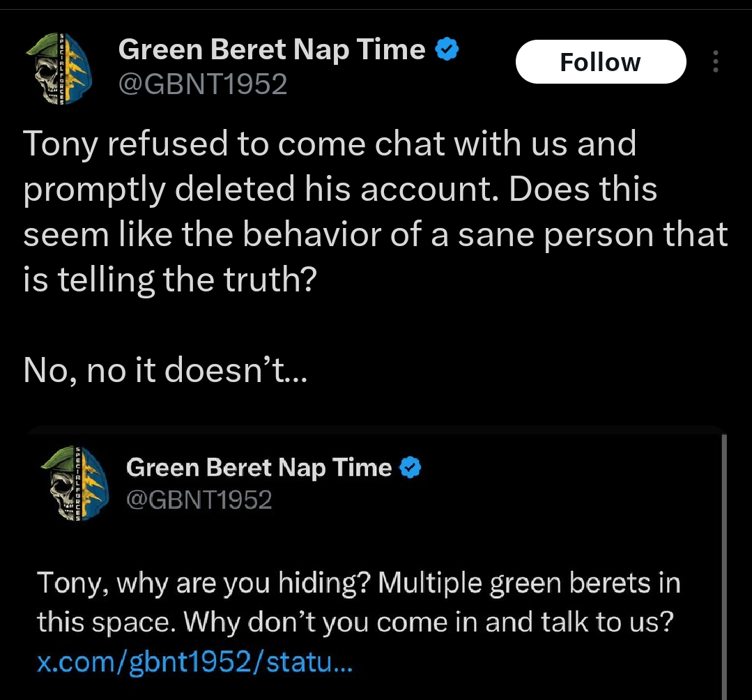Image resolution: width=752 pixels, height=700 pixels.
Task: Click the quoted post's verified checkmark
Action: point(410,467)
